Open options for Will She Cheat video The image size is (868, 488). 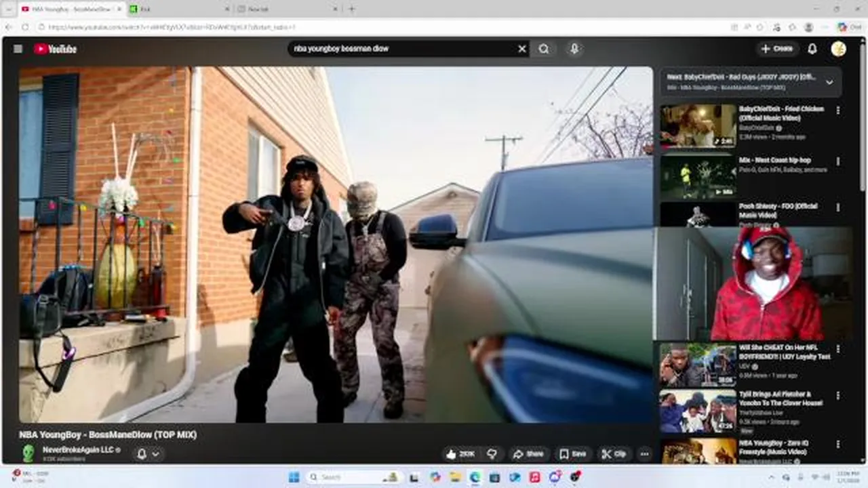coord(838,349)
